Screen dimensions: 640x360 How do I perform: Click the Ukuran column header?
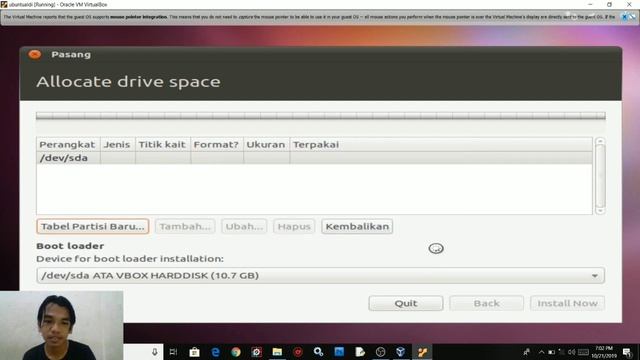266,144
